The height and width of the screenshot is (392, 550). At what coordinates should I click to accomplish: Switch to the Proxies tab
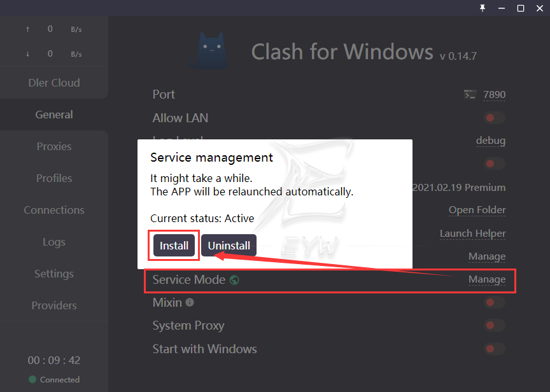pyautogui.click(x=54, y=146)
